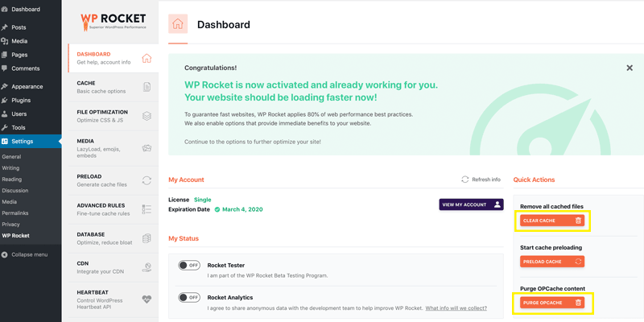Viewport: 644px width, 322px height.
Task: Click 'What info will we collect?' link
Action: click(456, 308)
